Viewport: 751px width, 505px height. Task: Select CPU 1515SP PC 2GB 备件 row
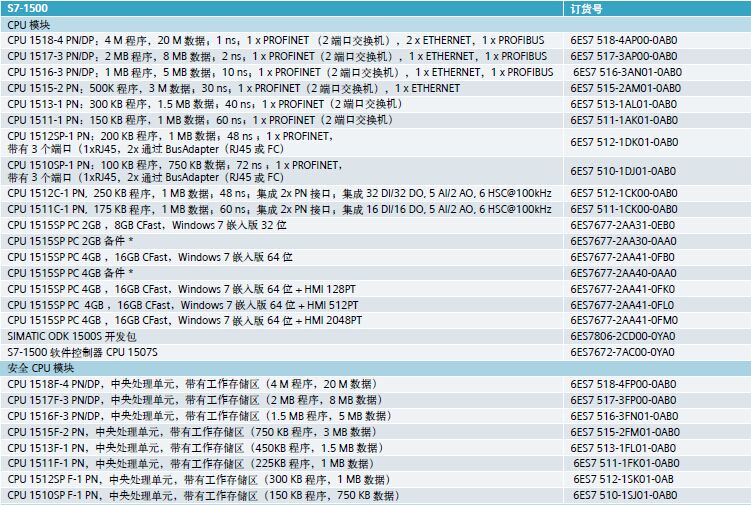tap(70, 241)
